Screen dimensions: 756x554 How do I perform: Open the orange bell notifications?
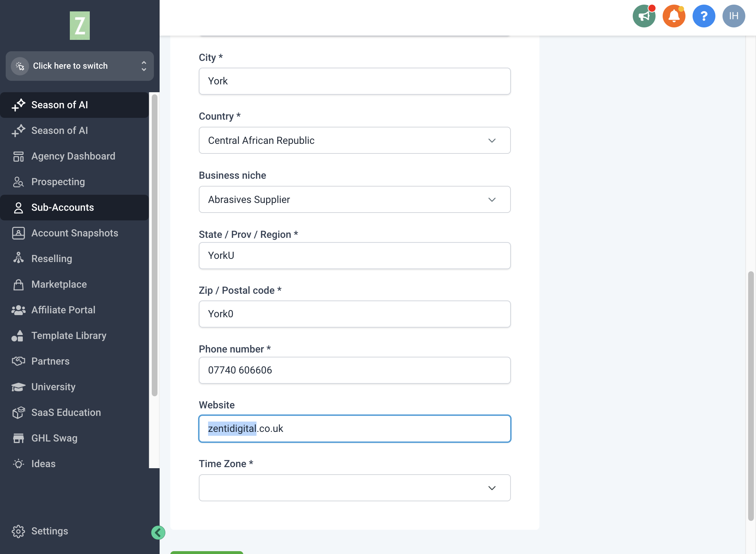(x=674, y=16)
